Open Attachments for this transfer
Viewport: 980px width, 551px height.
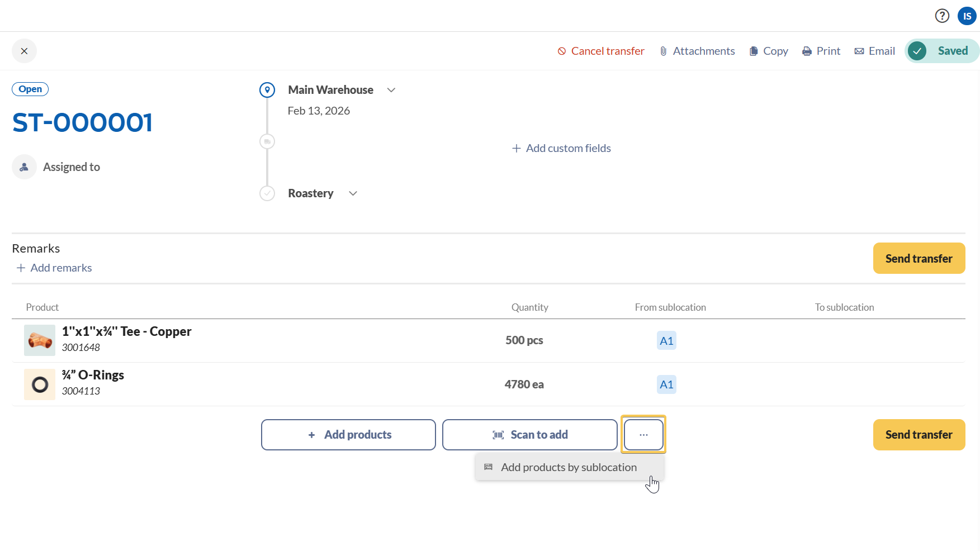697,51
